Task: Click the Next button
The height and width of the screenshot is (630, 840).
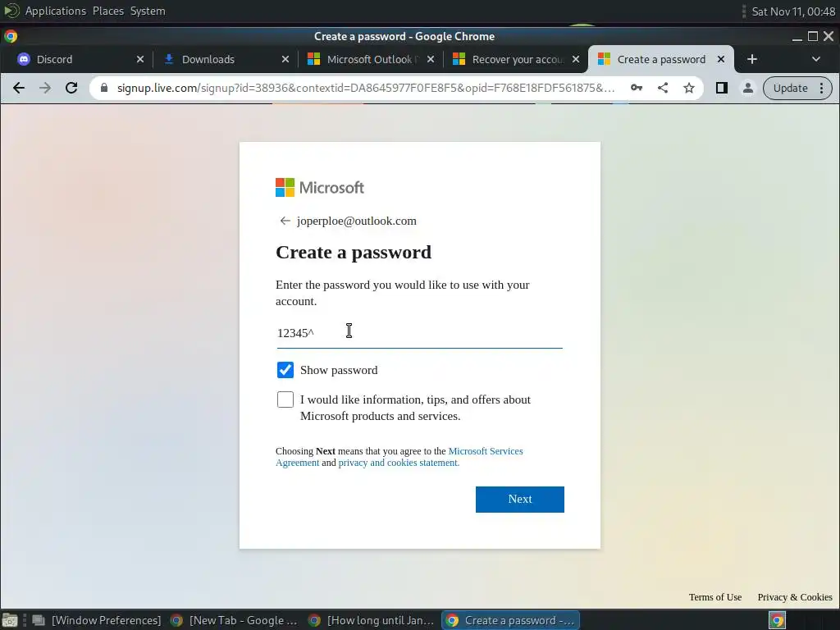Action: pyautogui.click(x=519, y=500)
